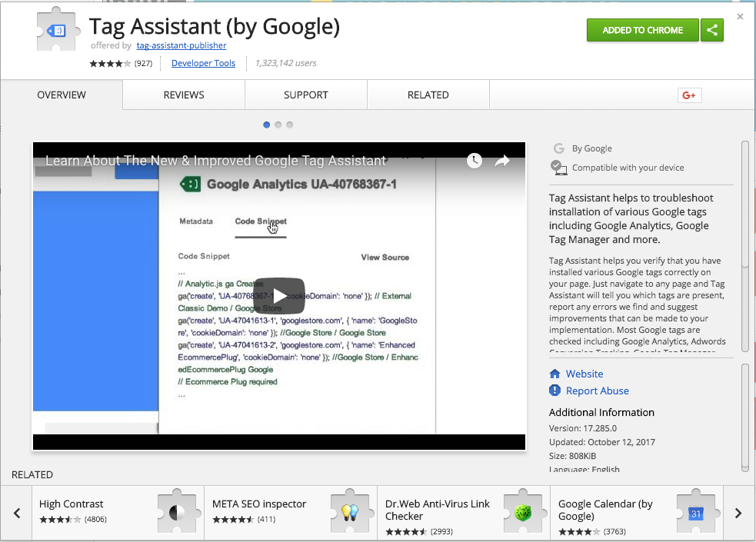This screenshot has width=756, height=542.
Task: Click the exclamation icon beside Report Abuse
Action: [x=555, y=391]
